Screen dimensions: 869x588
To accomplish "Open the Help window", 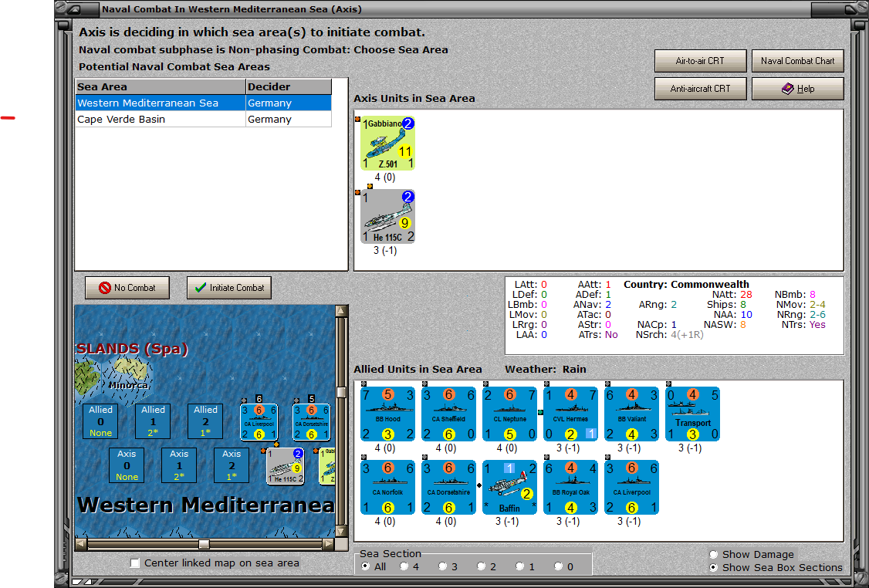I will point(797,89).
